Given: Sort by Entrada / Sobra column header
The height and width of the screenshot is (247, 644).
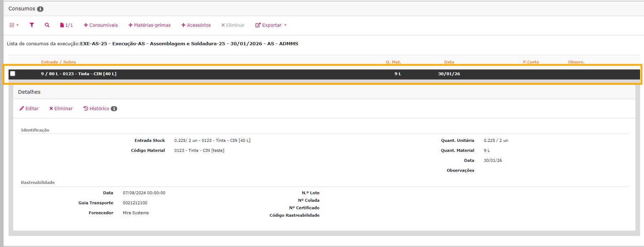Looking at the screenshot, I should point(58,62).
